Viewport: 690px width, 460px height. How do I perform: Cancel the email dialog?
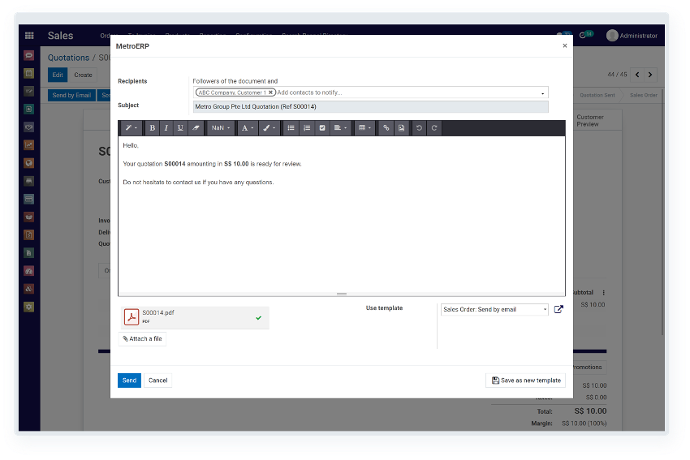158,380
